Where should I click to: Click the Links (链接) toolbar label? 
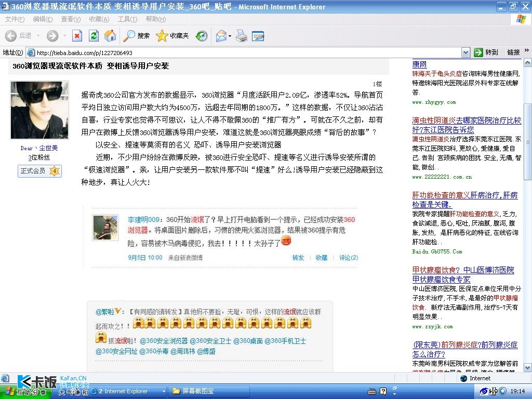tap(513, 52)
